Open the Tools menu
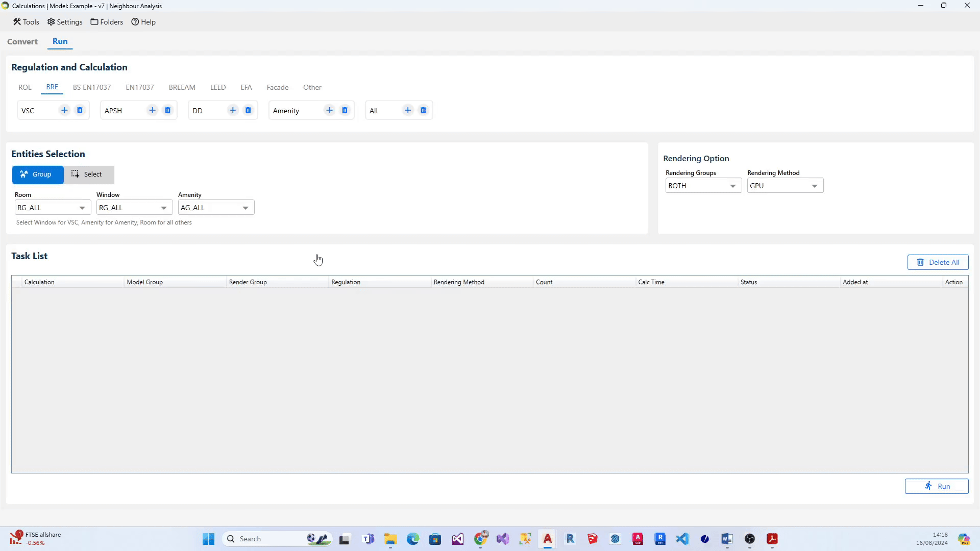Image resolution: width=980 pixels, height=551 pixels. tap(26, 22)
